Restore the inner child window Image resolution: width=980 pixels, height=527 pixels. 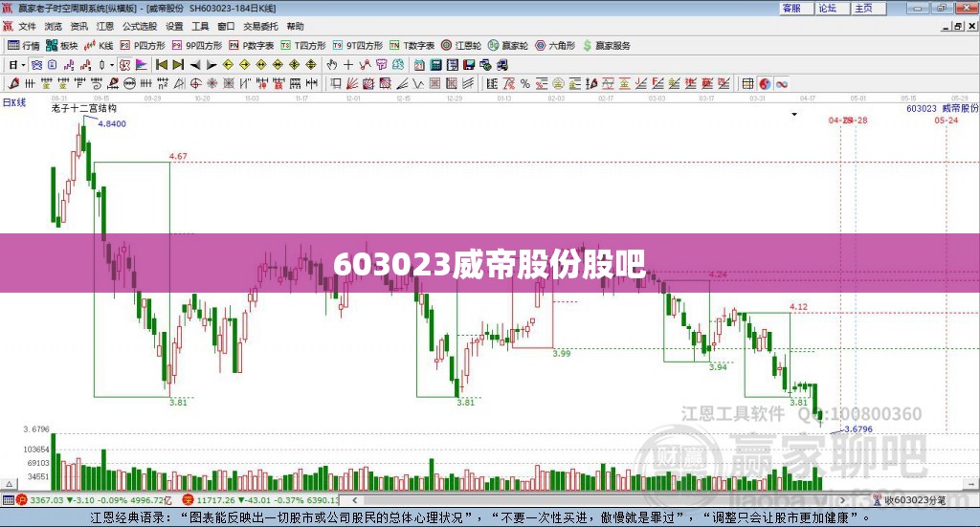click(959, 26)
